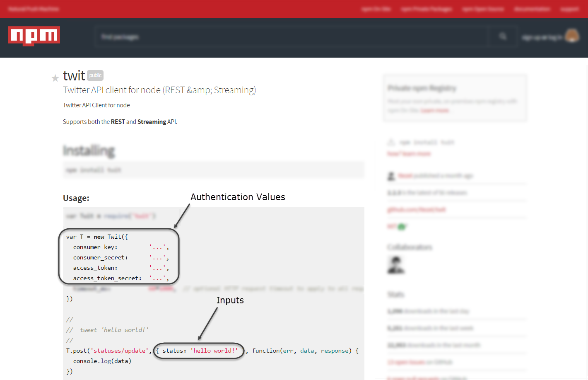Click the Installing heading
This screenshot has width=588, height=380.
(x=89, y=150)
